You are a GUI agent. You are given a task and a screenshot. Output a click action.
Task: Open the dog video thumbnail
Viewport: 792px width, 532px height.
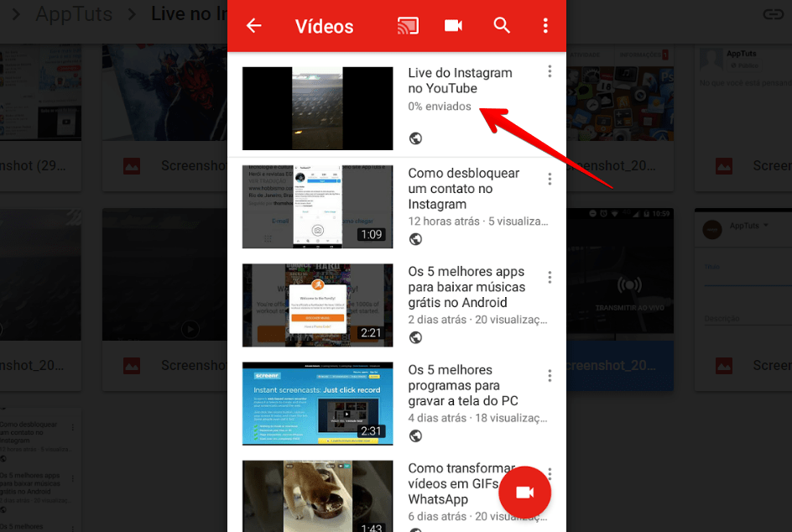[318, 496]
